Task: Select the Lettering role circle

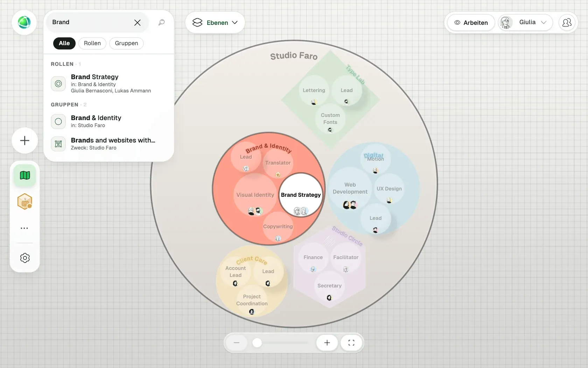Action: click(x=314, y=90)
